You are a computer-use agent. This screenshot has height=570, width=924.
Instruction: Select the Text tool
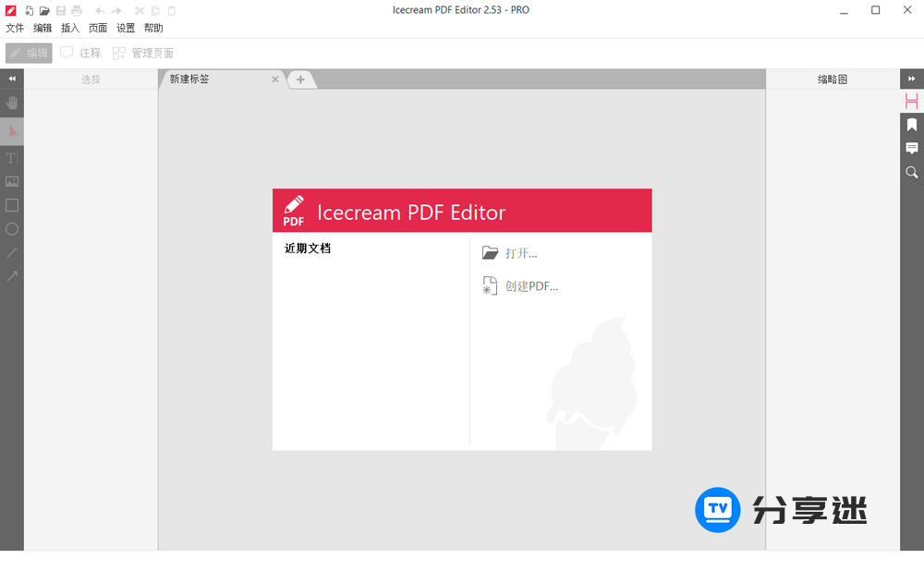coord(12,157)
